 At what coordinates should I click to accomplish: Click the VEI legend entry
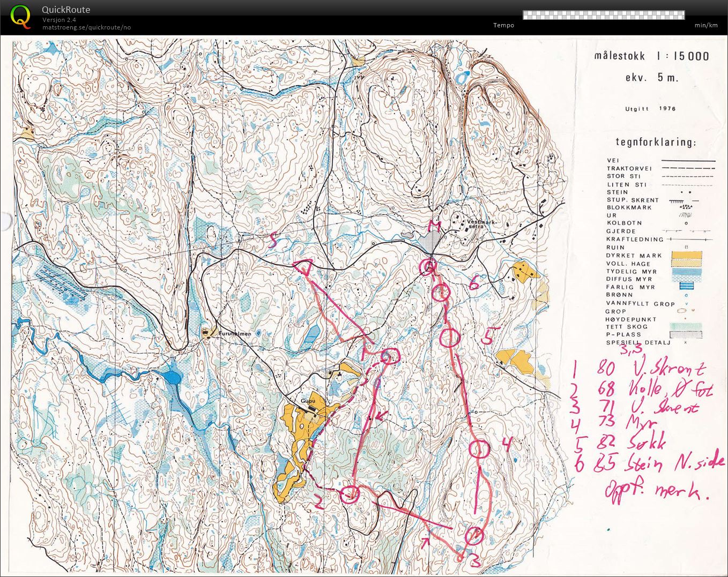click(x=661, y=160)
